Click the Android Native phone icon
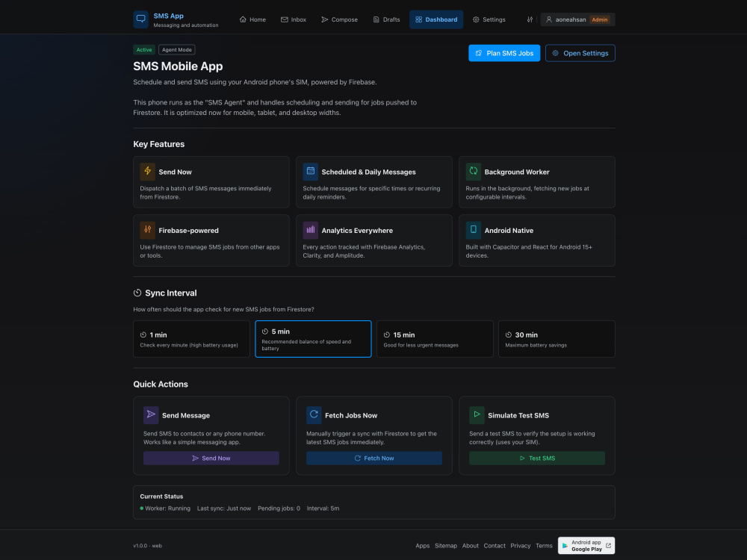The width and height of the screenshot is (747, 560). 474,230
